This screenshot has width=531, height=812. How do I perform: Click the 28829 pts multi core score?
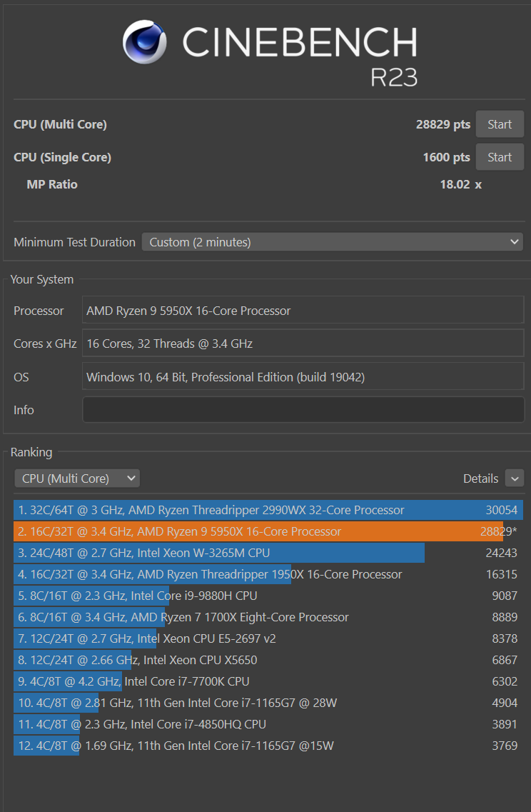pos(443,124)
